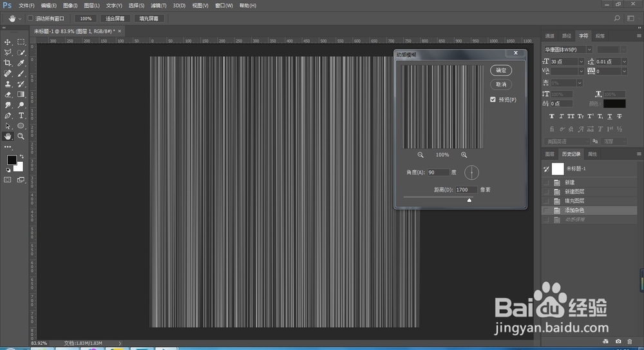Select the Polygonal Lasso tool

pos(7,53)
